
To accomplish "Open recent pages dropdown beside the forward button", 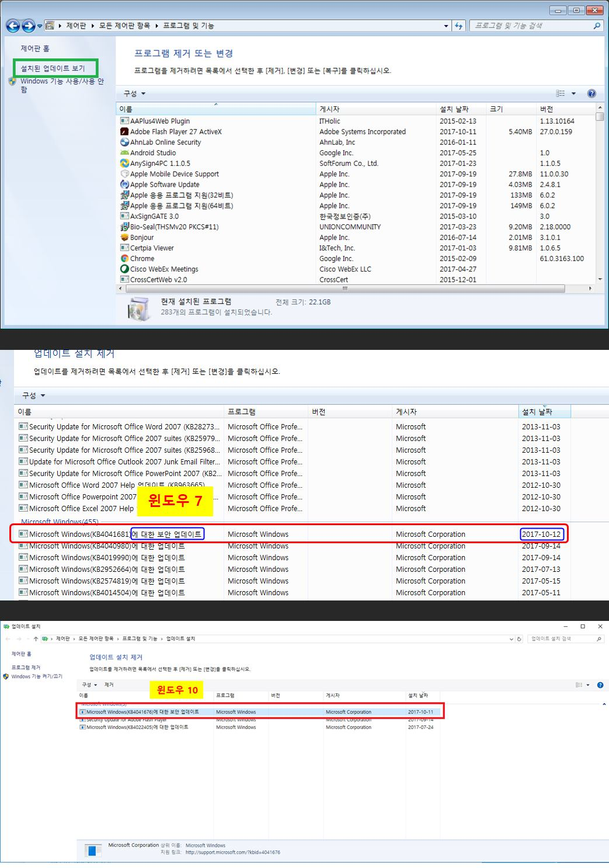I will click(40, 26).
